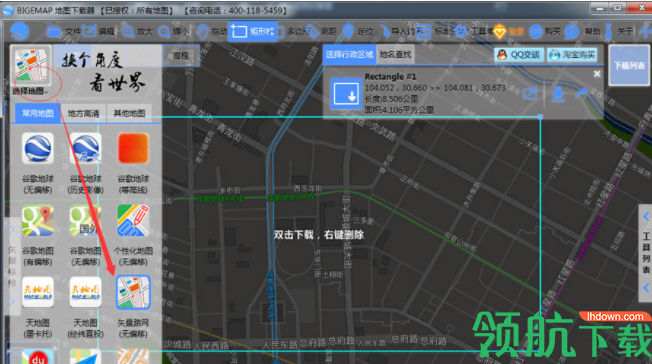Click the Rectangle #1 download arrow icon
This screenshot has height=364, width=652.
558,94
